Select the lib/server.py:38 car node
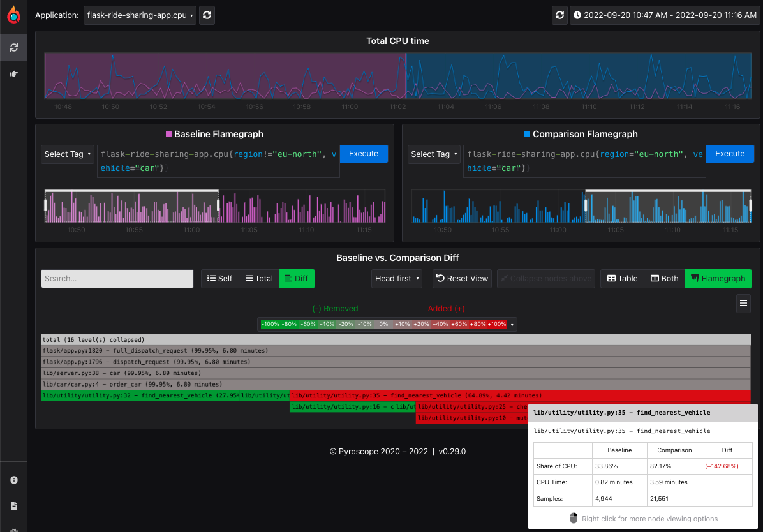763x532 pixels. [396, 373]
